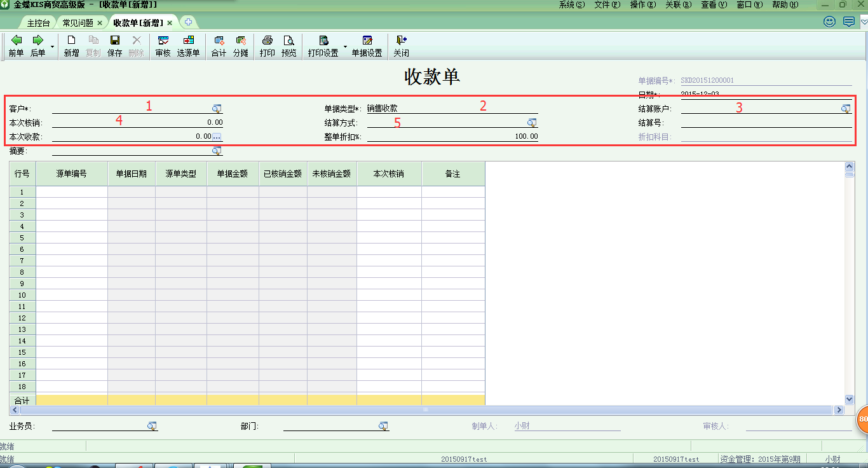Select the 选源单 (Select Source) icon
868x468 pixels.
click(x=188, y=45)
